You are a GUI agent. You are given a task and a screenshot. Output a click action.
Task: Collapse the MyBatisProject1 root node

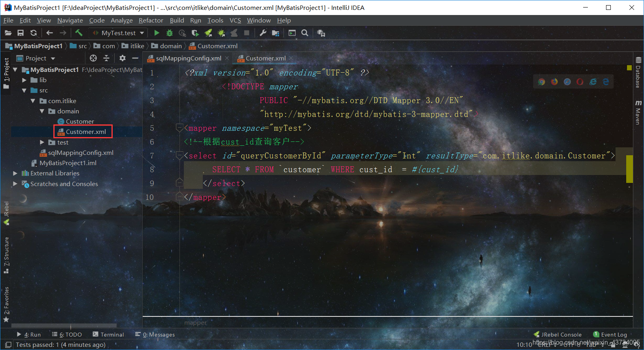[x=15, y=70]
